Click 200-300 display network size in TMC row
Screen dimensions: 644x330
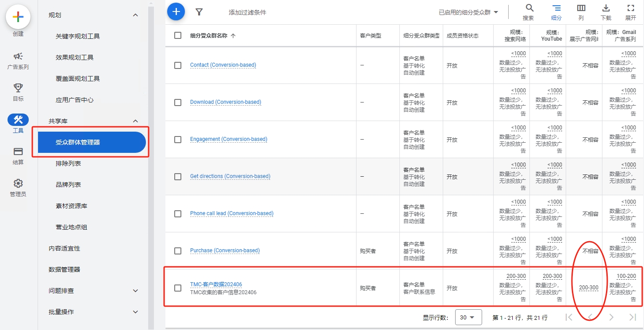[589, 288]
